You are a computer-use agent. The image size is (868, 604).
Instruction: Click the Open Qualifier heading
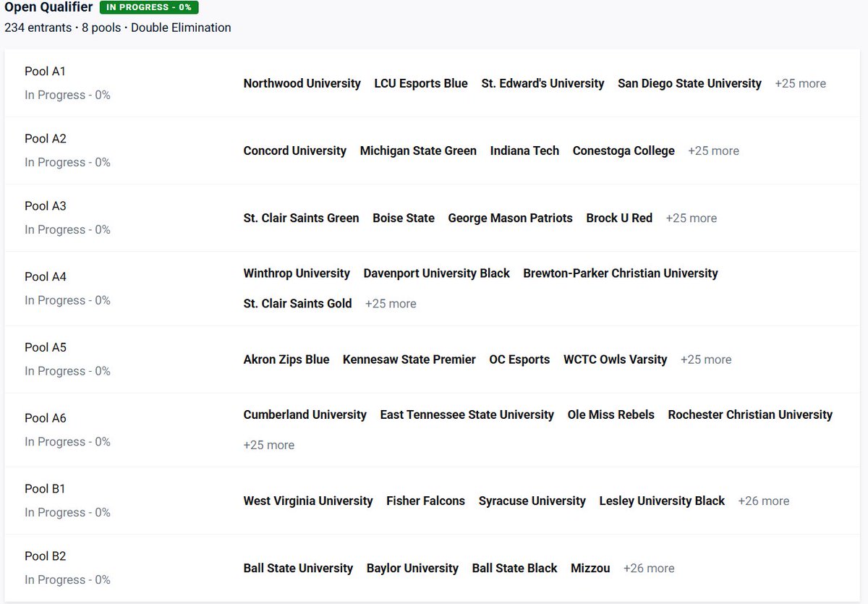[x=48, y=7]
